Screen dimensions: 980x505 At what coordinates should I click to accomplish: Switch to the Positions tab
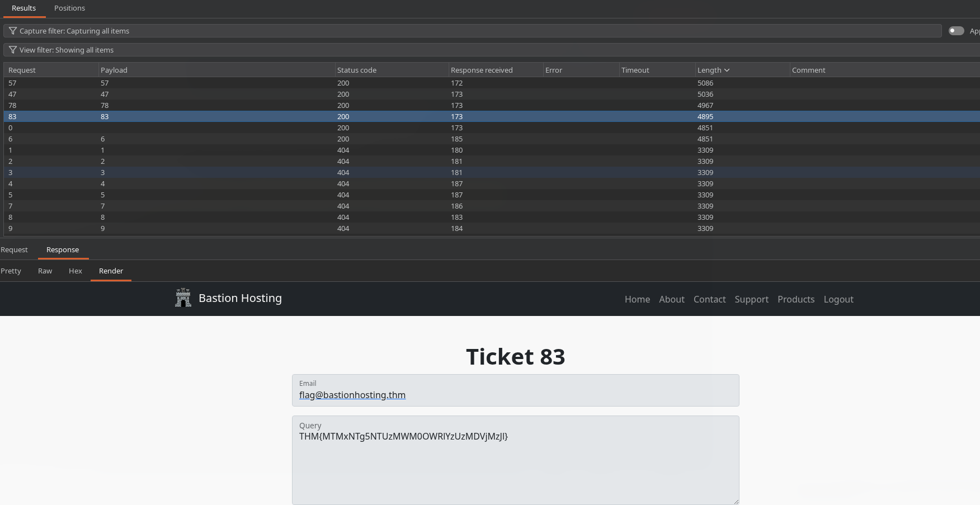click(x=69, y=8)
